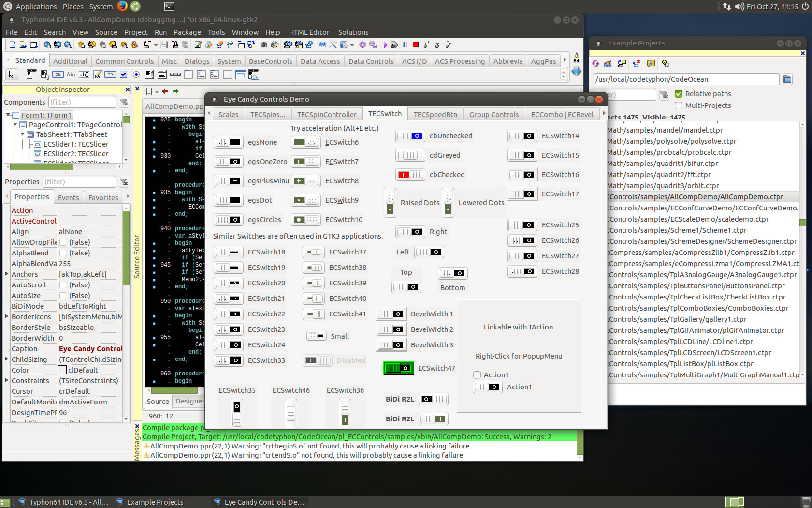Toggle the egsNone switch

click(x=229, y=142)
